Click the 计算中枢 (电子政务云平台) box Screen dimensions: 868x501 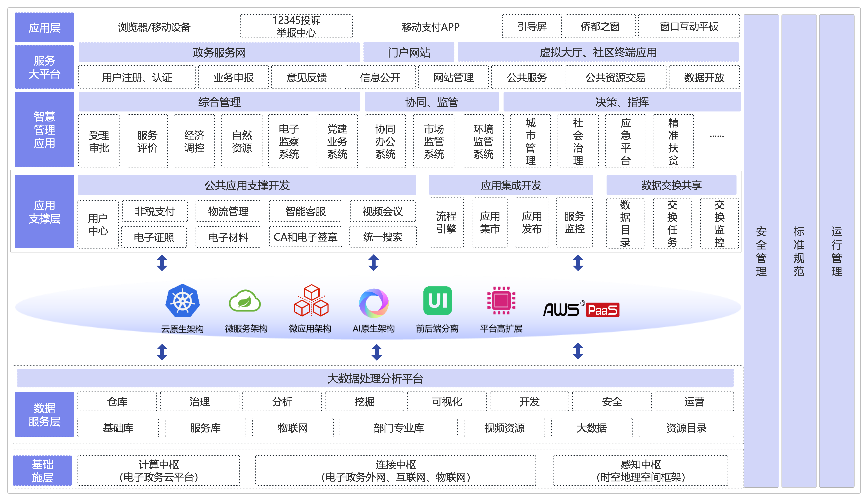[159, 471]
